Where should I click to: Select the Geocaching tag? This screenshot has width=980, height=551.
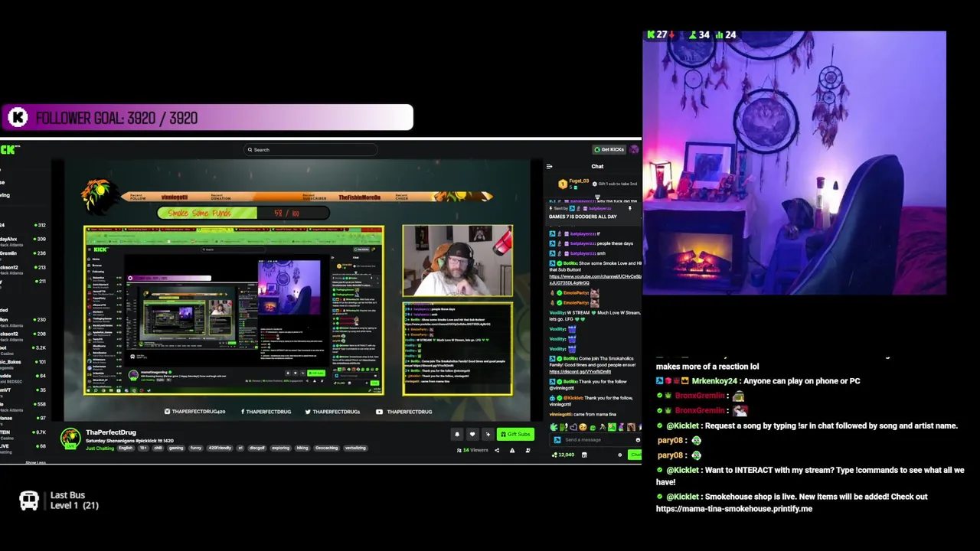[326, 448]
